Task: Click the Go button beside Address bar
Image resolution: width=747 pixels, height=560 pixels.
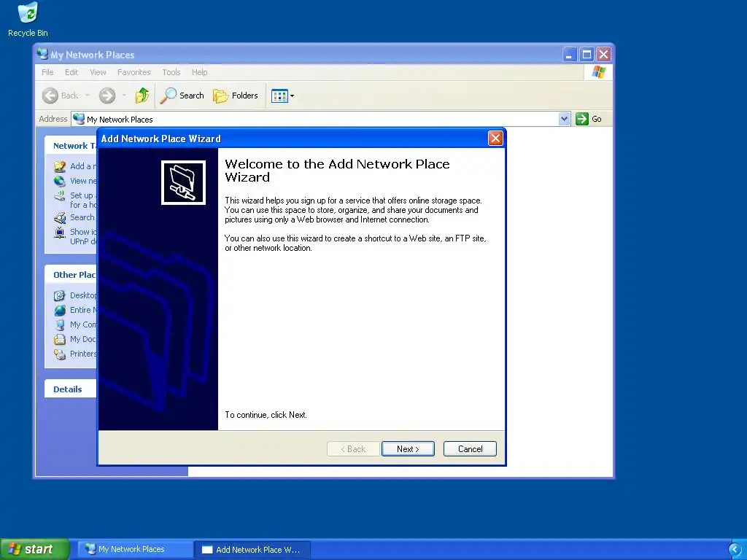Action: point(589,119)
